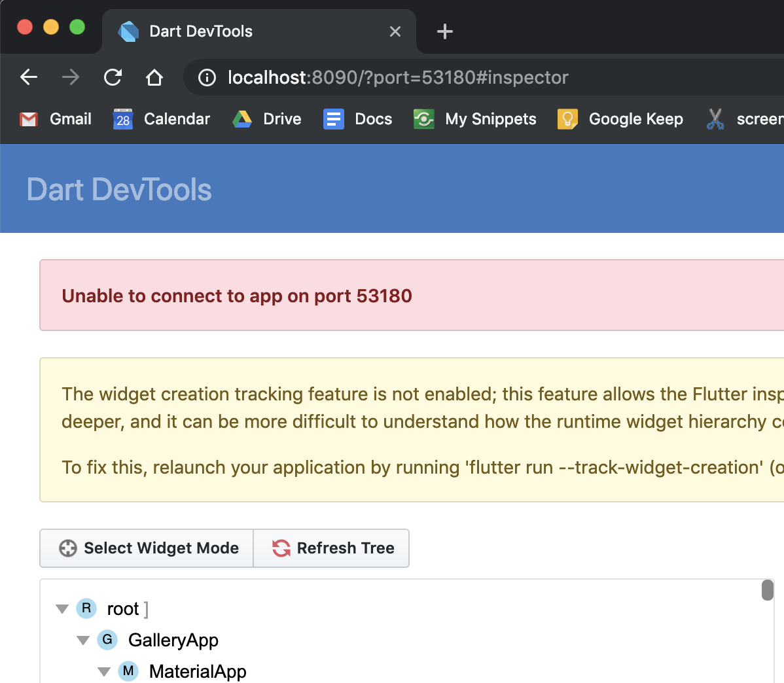Open a new browser tab
The image size is (784, 683).
[444, 31]
